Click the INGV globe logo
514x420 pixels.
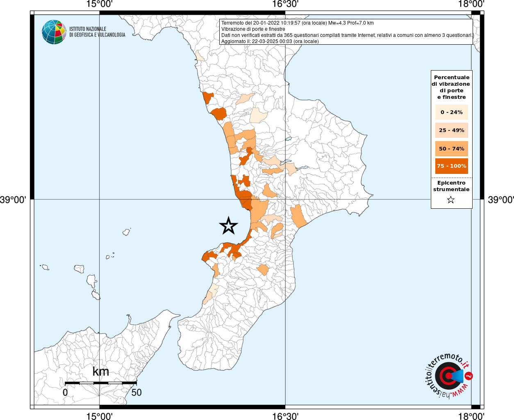click(x=54, y=32)
